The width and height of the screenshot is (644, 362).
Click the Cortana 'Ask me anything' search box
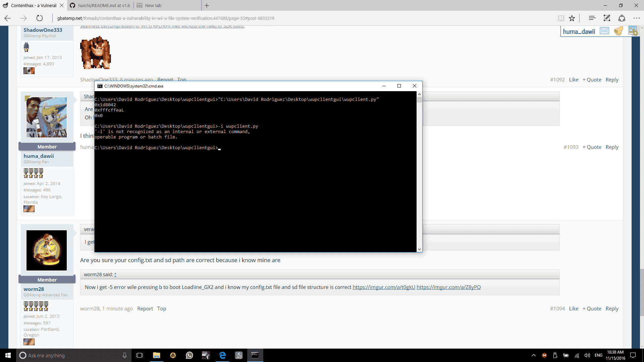click(74, 355)
